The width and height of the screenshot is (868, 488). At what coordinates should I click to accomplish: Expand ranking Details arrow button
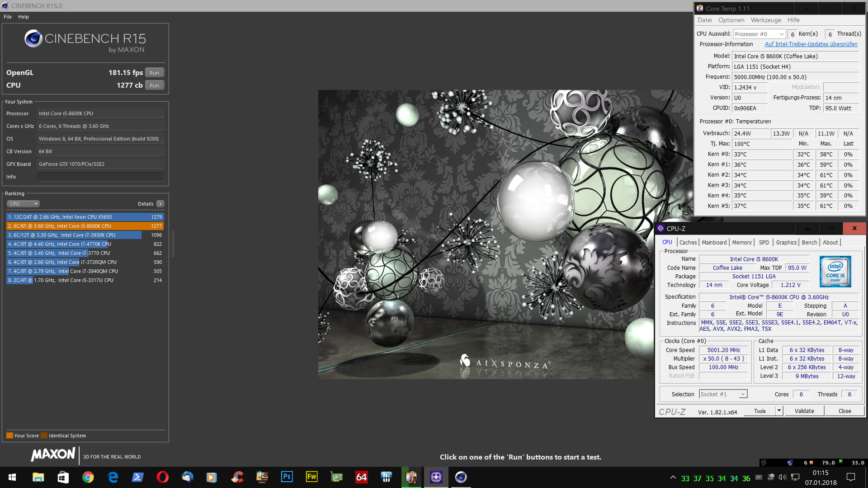[160, 204]
